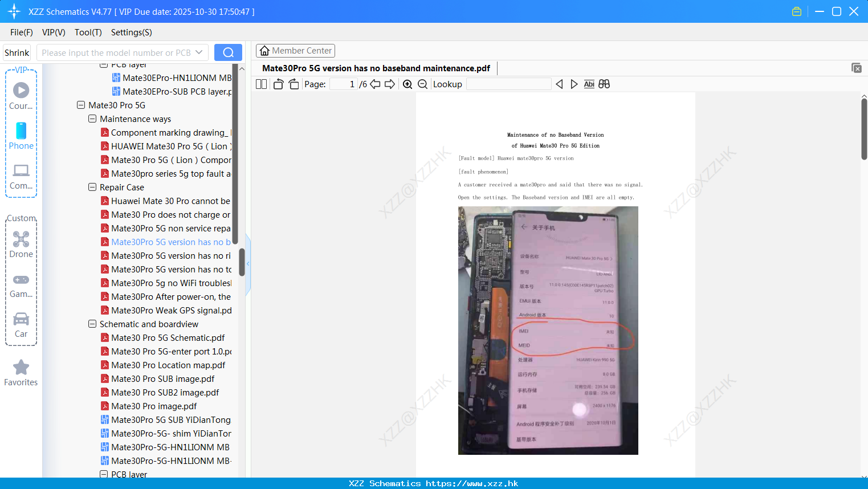Open the Tool(T) menu
868x489 pixels.
pyautogui.click(x=88, y=32)
